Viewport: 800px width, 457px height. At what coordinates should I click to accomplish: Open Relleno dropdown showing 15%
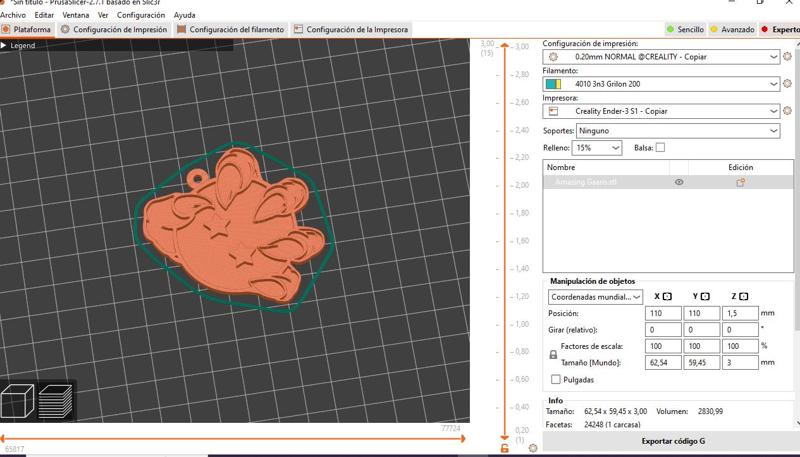coord(597,148)
